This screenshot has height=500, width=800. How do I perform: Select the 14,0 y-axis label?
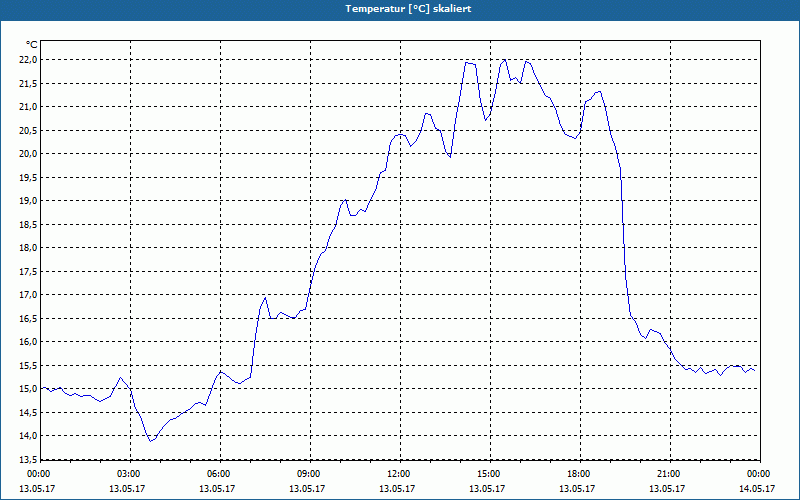[29, 435]
